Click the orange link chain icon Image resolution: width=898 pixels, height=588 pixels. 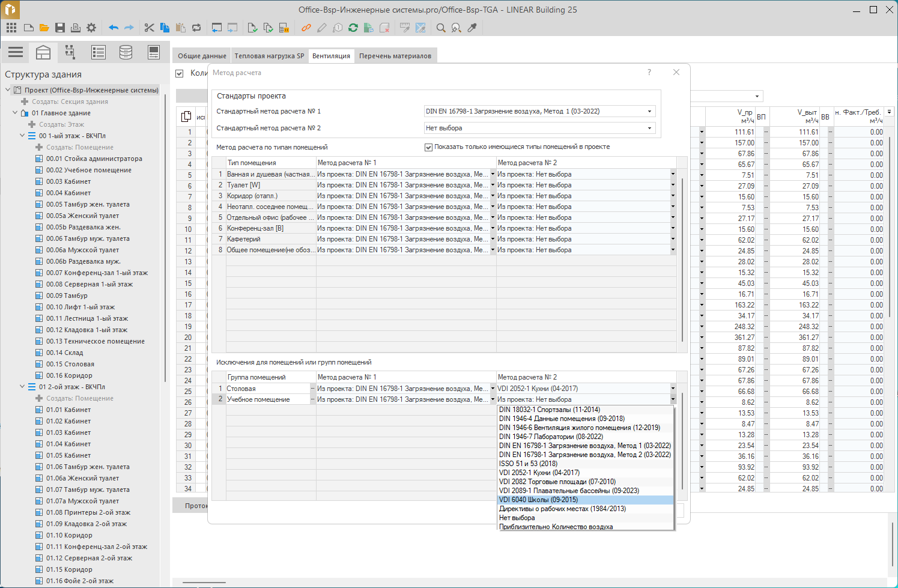click(x=306, y=28)
